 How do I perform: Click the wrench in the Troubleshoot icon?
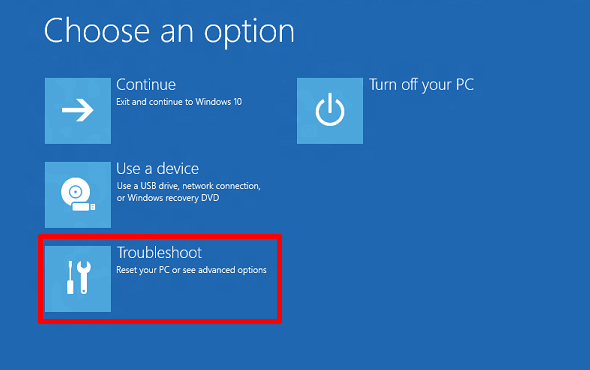pyautogui.click(x=84, y=277)
